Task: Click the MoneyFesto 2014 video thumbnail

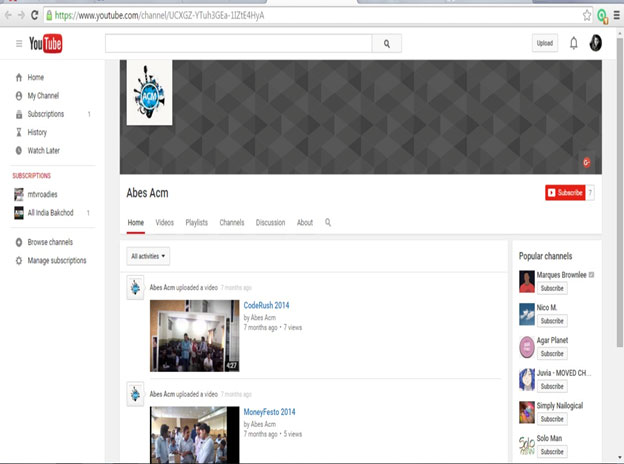Action: coord(195,435)
